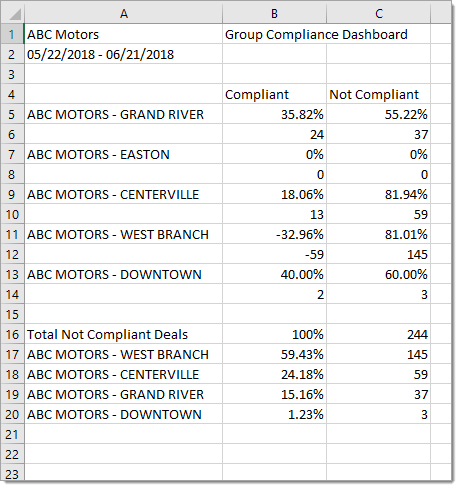
Task: Select Total Not Compliant Deals cell
Action: 123,334
